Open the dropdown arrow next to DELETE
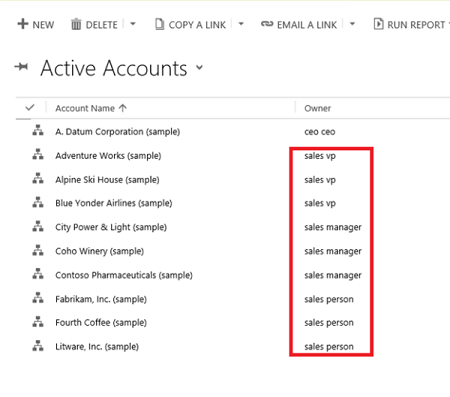Viewport: 450px width, 397px height. pos(133,24)
